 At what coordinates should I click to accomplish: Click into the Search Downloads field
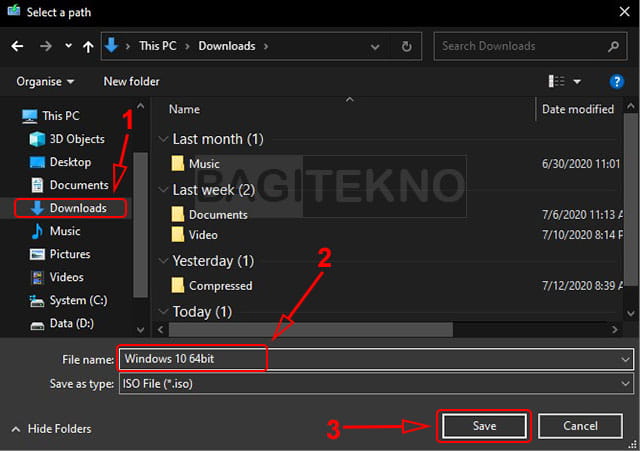530,46
